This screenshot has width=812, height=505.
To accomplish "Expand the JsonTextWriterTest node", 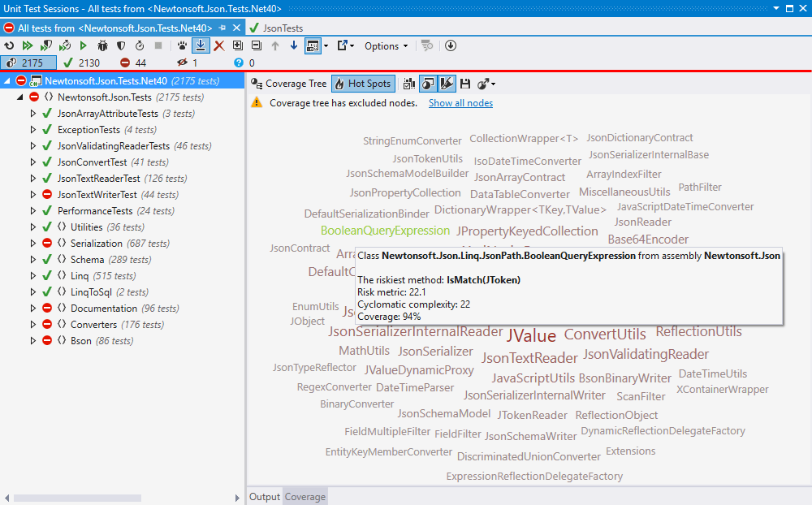I will tap(33, 195).
